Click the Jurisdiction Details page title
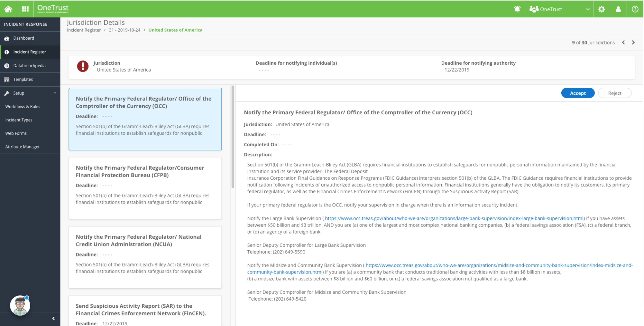Screen dimensions: 644x326 (x=96, y=23)
